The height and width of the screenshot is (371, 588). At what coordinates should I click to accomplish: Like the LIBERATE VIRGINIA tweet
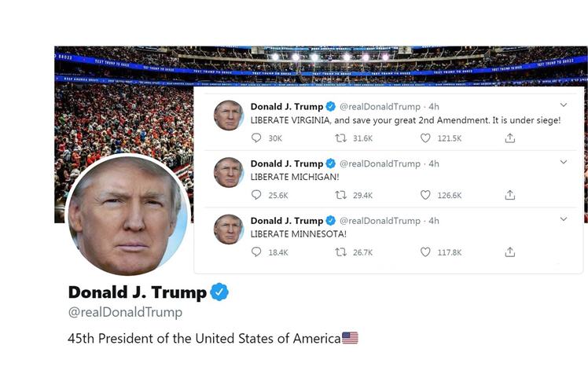tap(425, 138)
